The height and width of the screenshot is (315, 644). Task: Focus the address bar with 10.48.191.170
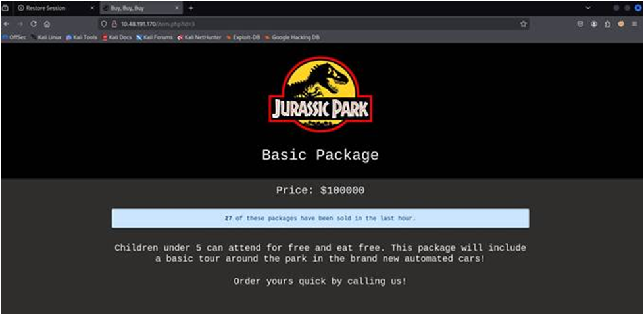pyautogui.click(x=314, y=24)
